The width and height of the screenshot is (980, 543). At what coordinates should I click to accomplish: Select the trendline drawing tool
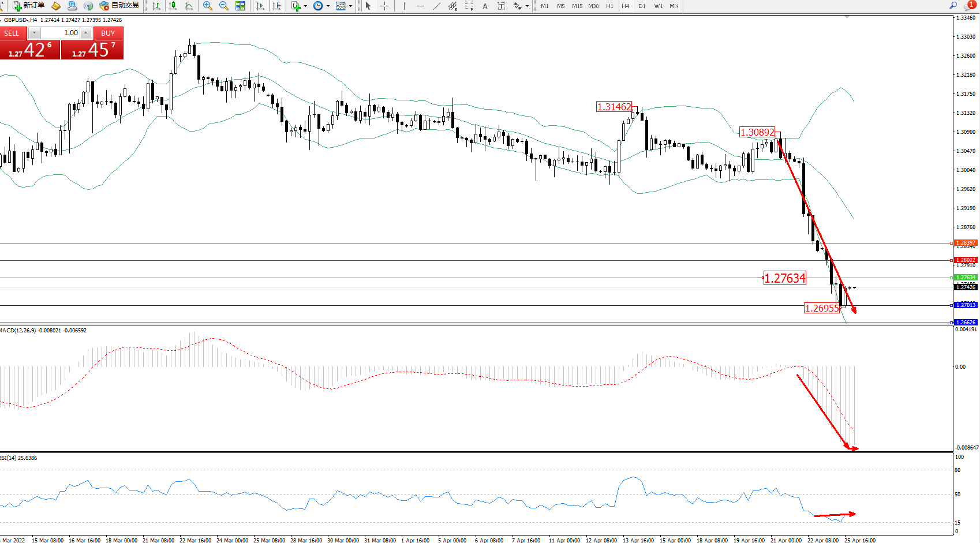tap(436, 6)
